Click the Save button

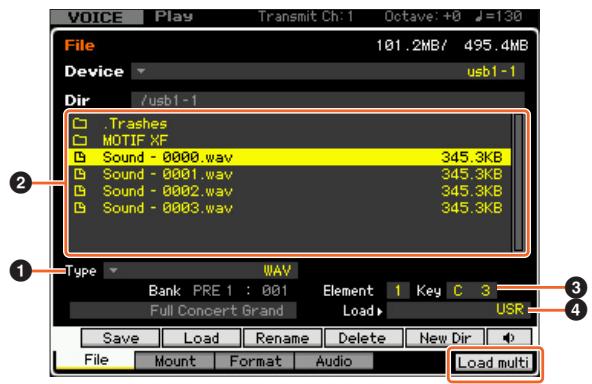[x=121, y=338]
